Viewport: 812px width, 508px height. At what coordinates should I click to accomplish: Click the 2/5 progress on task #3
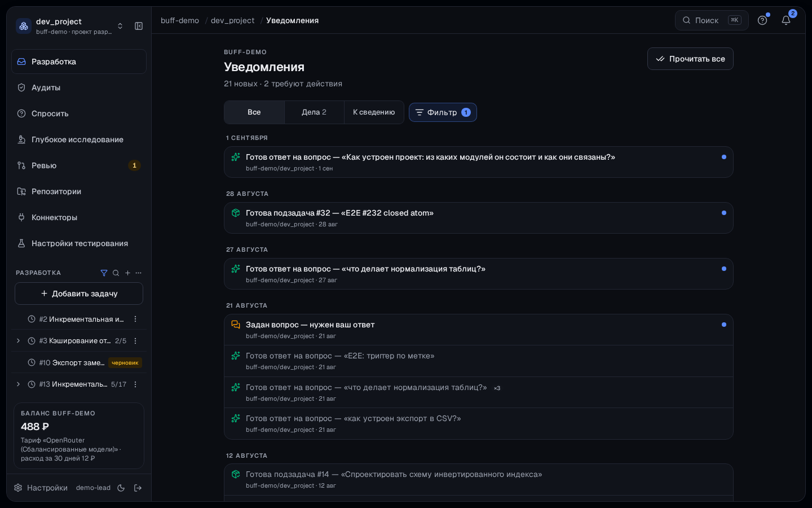(121, 341)
